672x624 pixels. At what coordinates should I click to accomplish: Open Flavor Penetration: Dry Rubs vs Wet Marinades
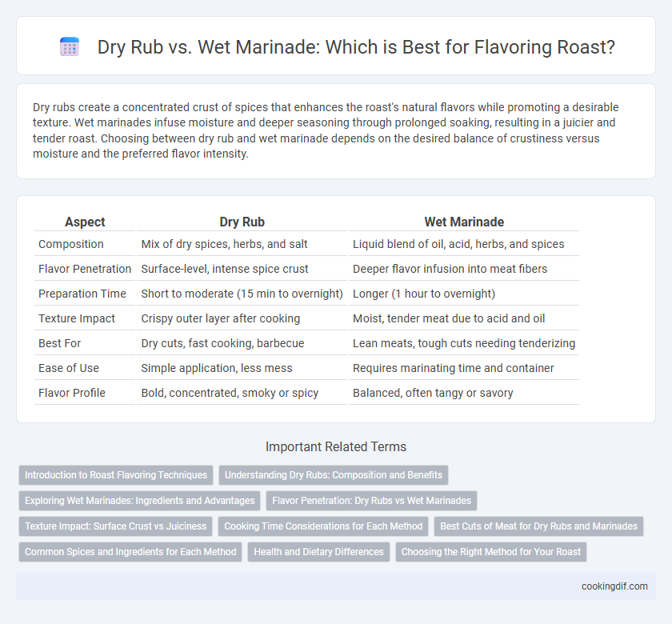(x=371, y=501)
